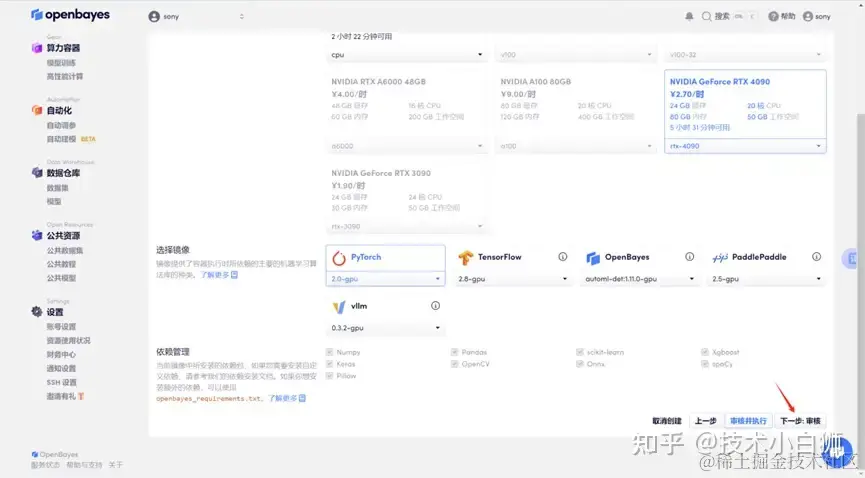
Task: Show vllm image info icon
Action: [x=435, y=306]
